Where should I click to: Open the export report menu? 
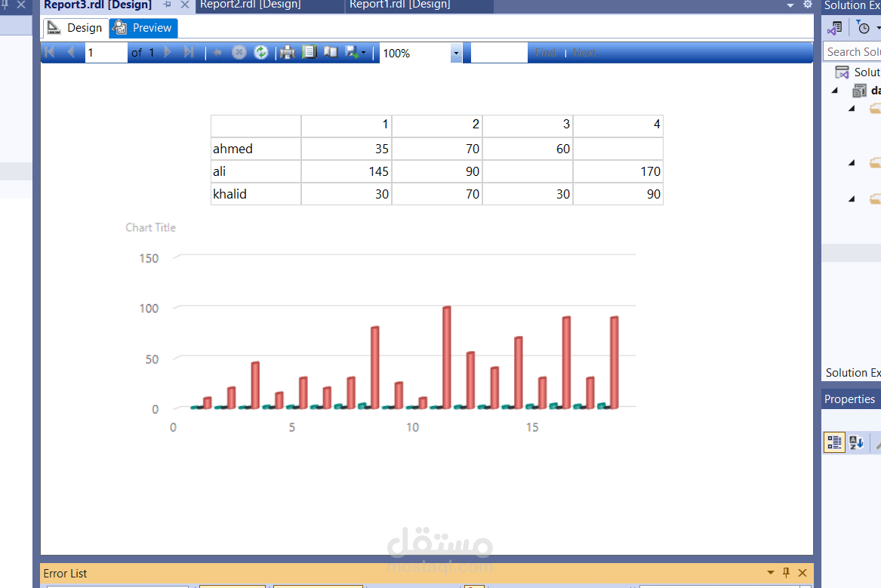356,53
